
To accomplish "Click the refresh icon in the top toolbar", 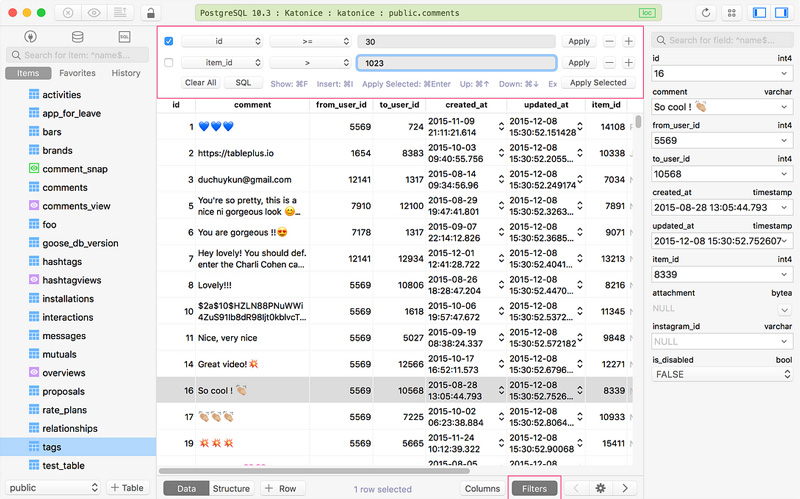I will 707,13.
